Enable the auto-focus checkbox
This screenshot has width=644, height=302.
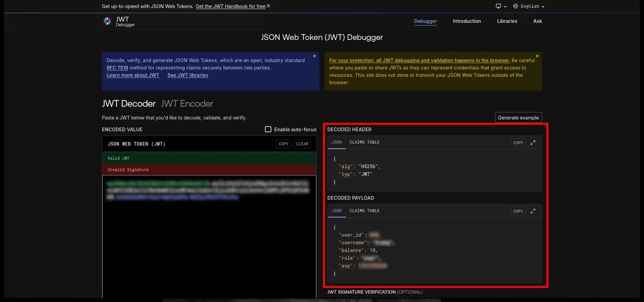[268, 129]
